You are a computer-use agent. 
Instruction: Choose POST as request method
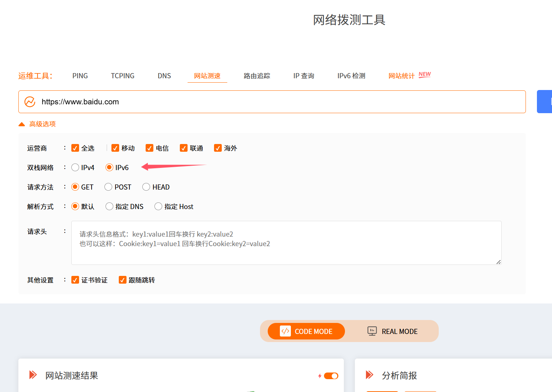point(108,187)
